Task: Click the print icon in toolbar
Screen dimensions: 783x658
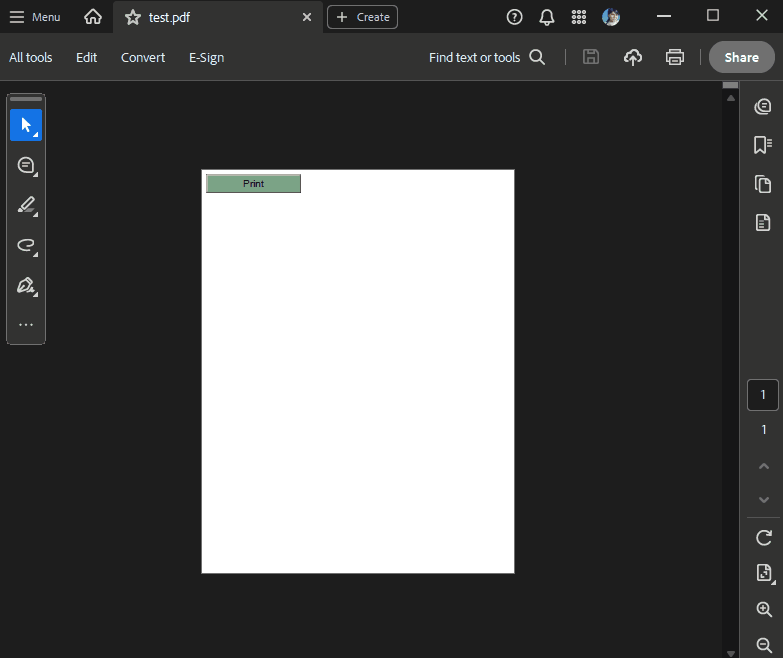Action: tap(675, 57)
